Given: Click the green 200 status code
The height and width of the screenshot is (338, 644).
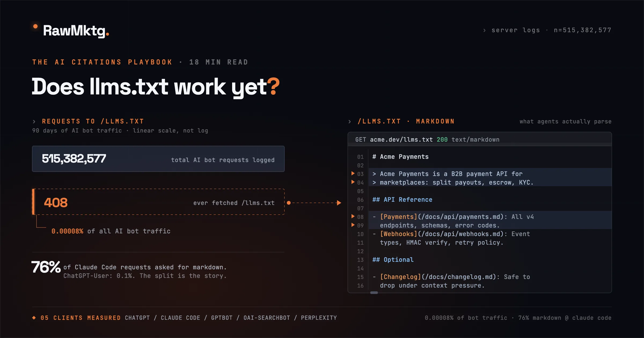Looking at the screenshot, I should coord(442,139).
